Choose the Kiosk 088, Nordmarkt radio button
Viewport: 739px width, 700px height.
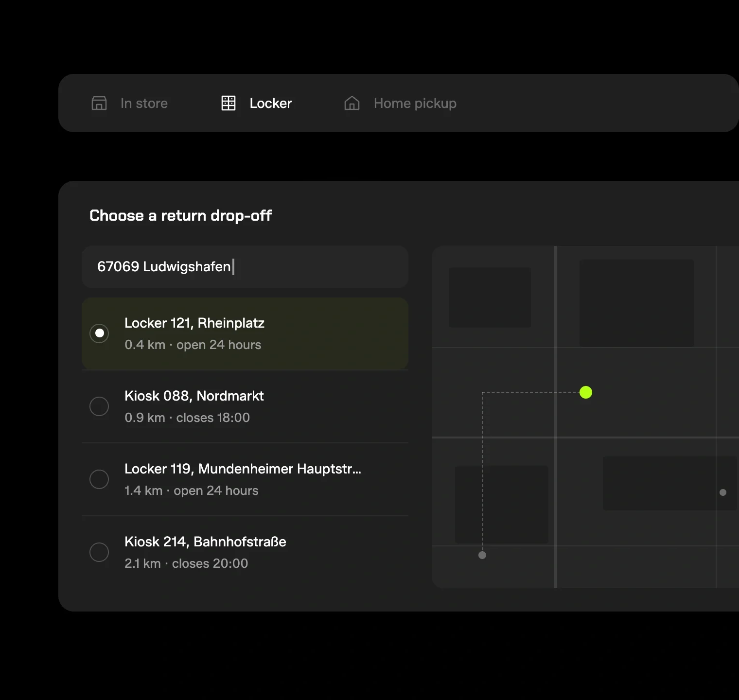coord(99,406)
